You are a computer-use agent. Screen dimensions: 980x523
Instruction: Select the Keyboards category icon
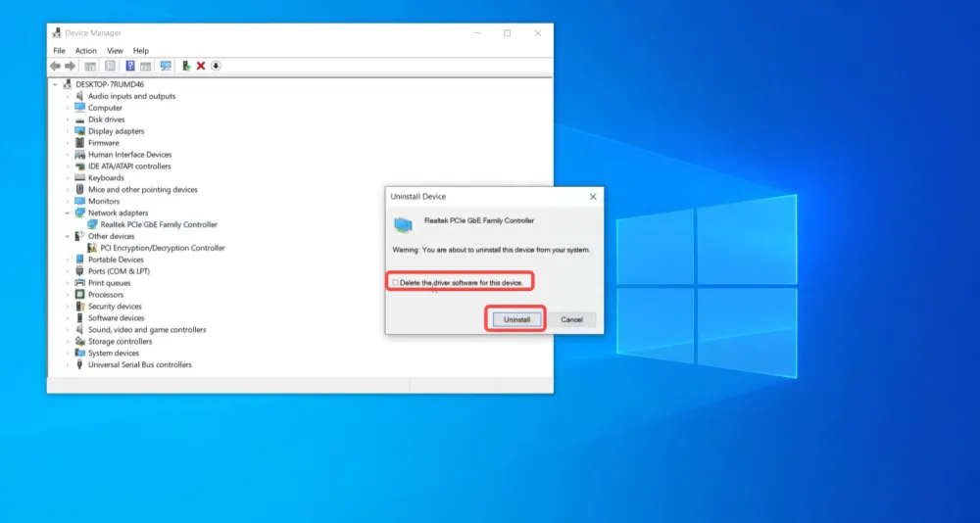click(79, 178)
